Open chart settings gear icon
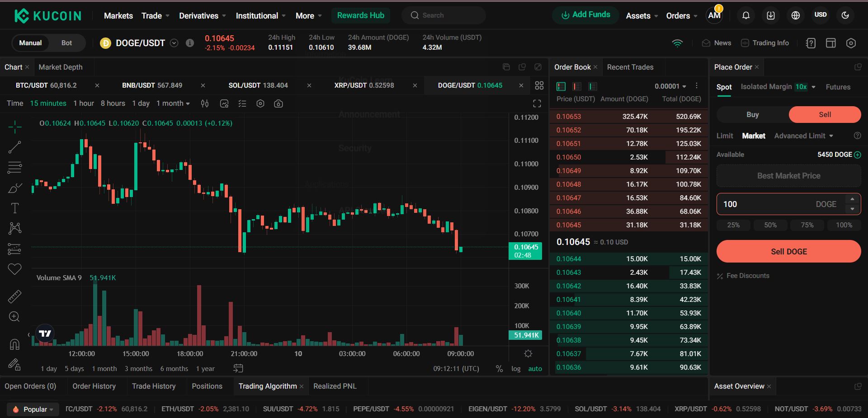This screenshot has width=868, height=418. point(260,103)
